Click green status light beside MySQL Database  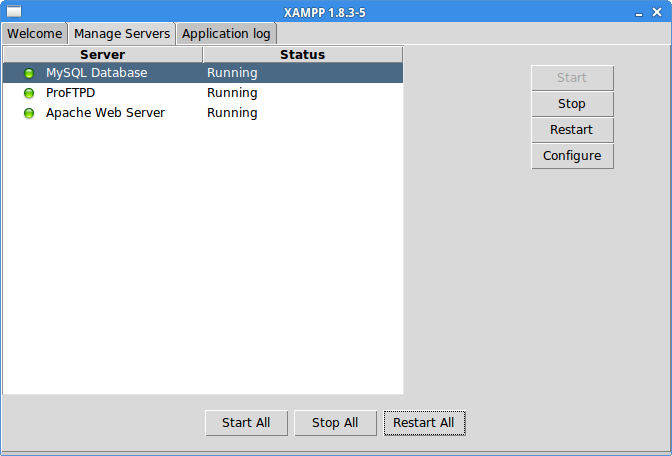point(29,73)
